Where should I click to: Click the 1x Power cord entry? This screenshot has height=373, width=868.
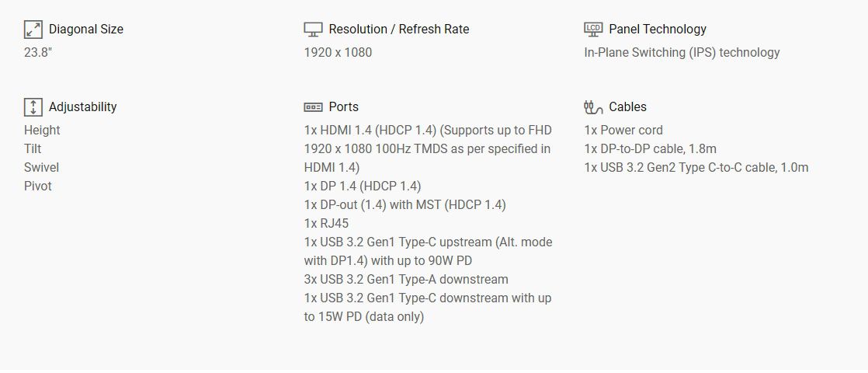click(623, 131)
